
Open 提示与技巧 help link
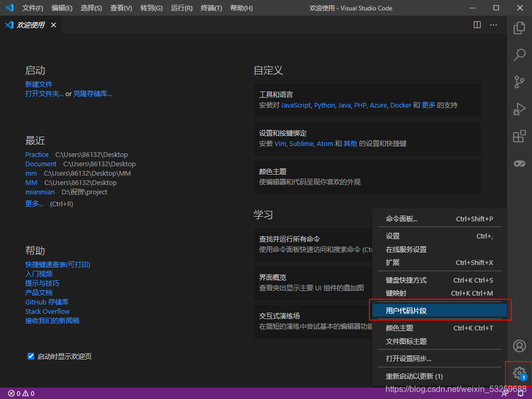point(42,283)
